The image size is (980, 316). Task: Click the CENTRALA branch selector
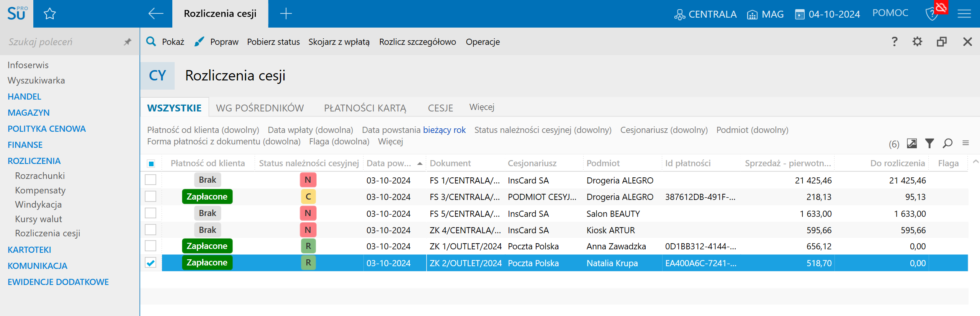click(x=705, y=15)
